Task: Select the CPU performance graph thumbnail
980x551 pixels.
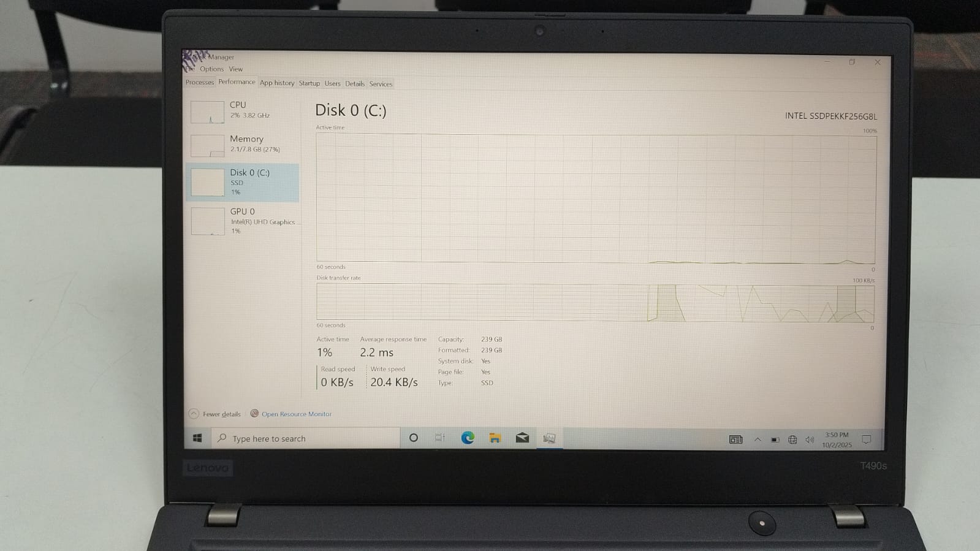Action: tap(207, 112)
